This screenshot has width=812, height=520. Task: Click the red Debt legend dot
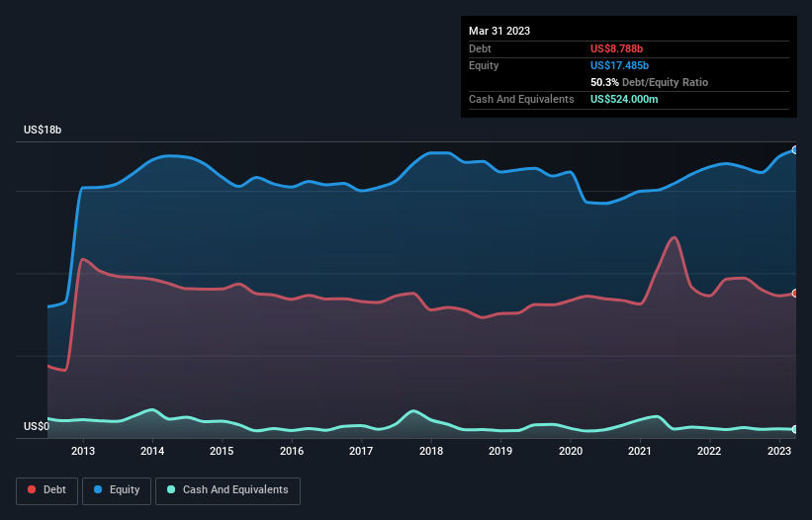[32, 489]
